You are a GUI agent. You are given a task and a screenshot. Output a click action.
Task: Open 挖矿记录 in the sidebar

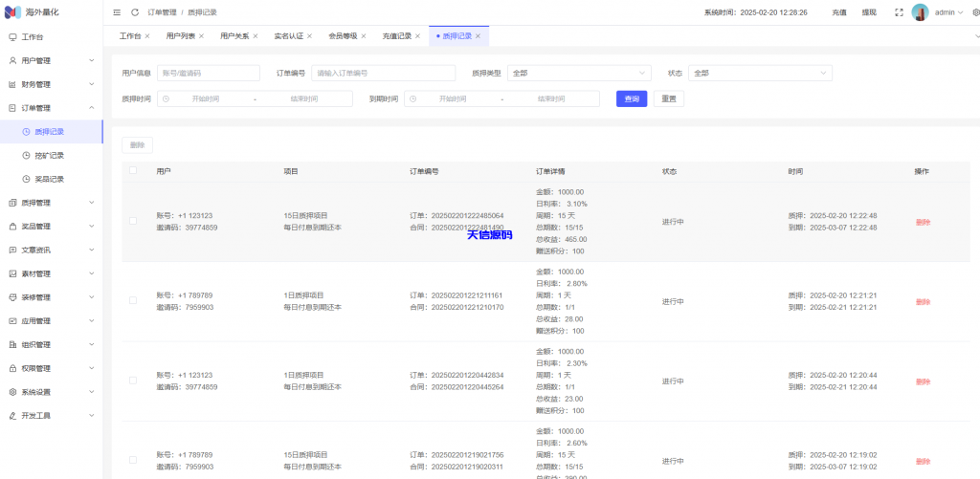click(52, 156)
